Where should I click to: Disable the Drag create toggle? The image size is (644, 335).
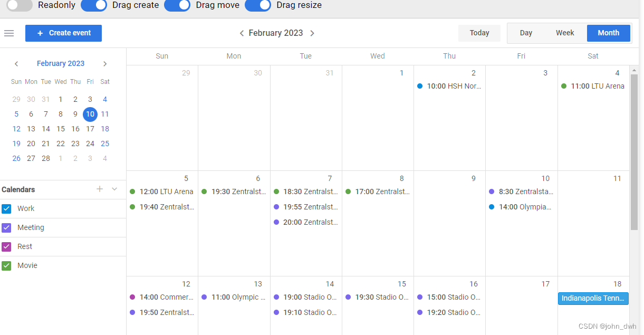94,6
